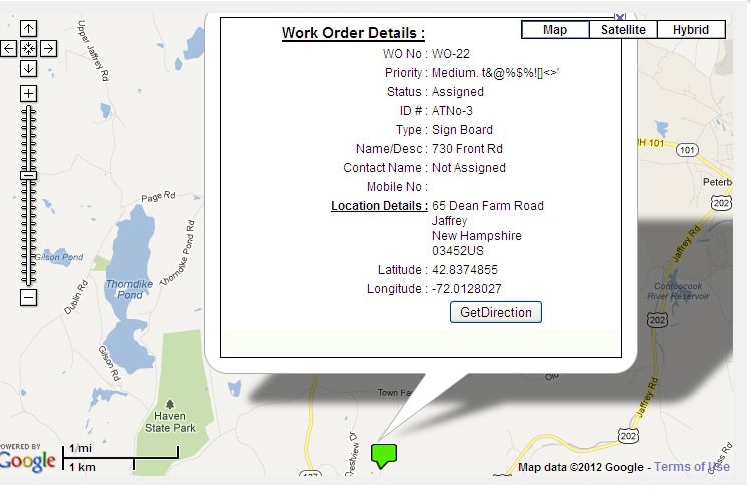The width and height of the screenshot is (750, 490).
Task: Click the Thorndike Pond label on map
Action: 129,290
